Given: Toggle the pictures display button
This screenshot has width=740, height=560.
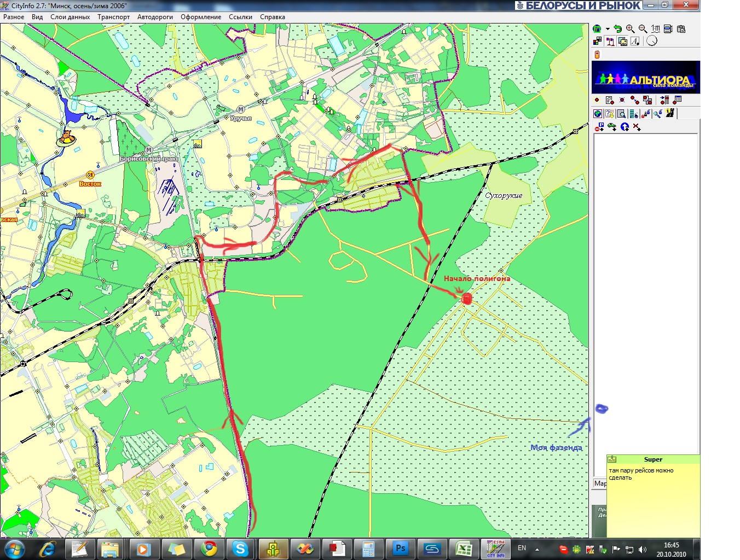Looking at the screenshot, I should (622, 41).
